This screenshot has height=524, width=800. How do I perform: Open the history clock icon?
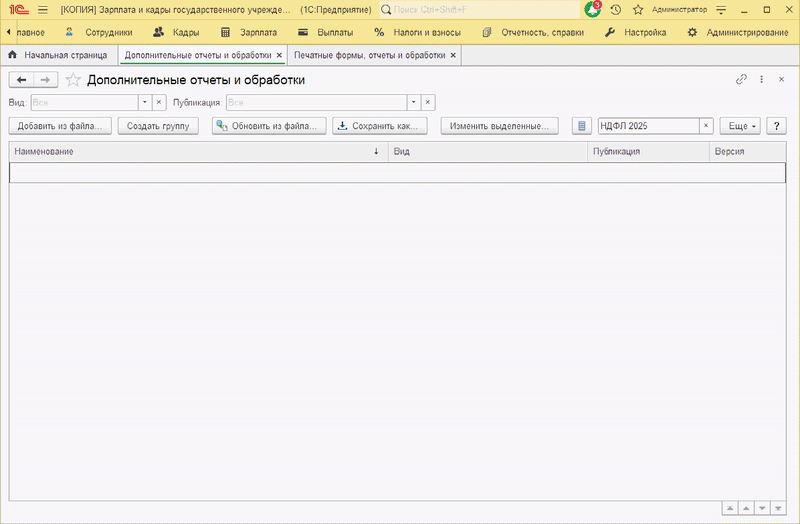(x=616, y=10)
